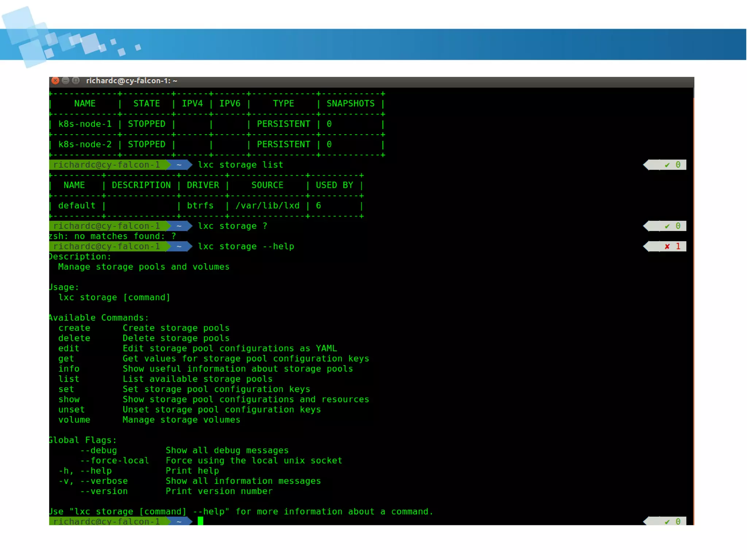Click the blue tilde directory segment at last prompt
Screen dimensions: 747x560
[x=179, y=522]
